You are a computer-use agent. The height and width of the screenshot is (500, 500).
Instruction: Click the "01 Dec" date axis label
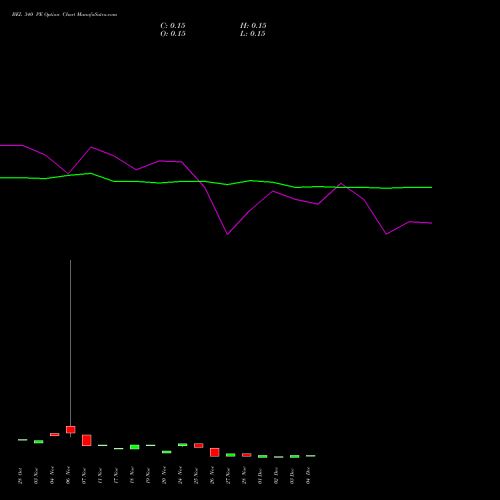[x=260, y=476]
